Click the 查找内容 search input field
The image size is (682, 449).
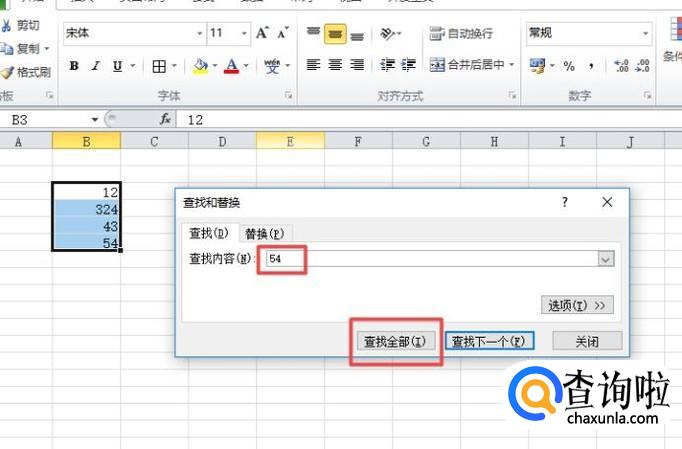tap(430, 259)
